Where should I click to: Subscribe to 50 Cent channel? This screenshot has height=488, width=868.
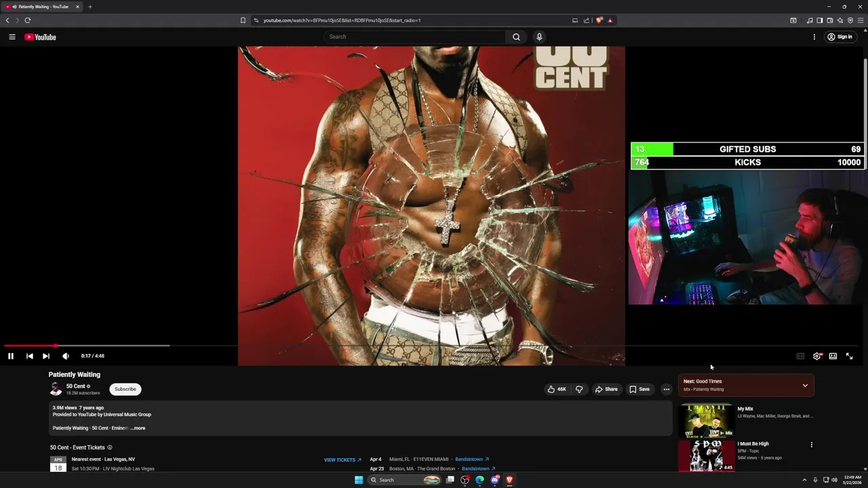(x=125, y=389)
